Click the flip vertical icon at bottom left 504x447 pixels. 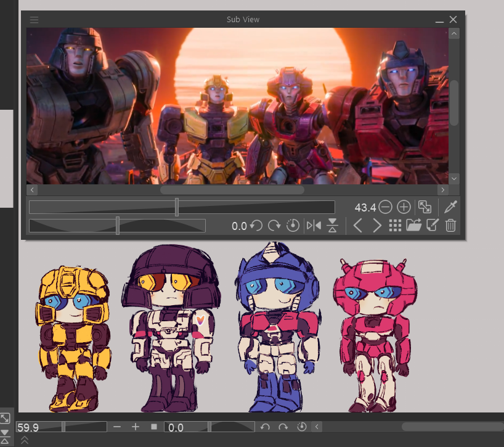pos(5,436)
